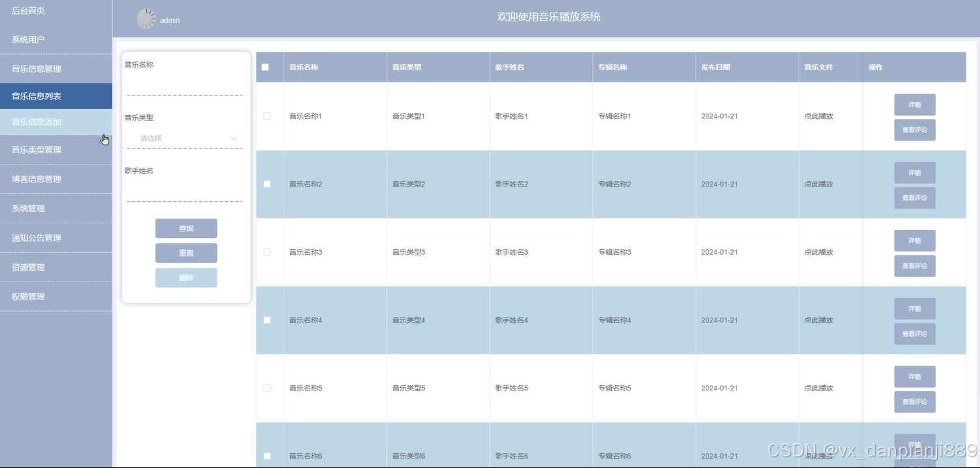This screenshot has height=468, width=980.
Task: Click 点此播放 in 音乐名称5 row
Action: pyautogui.click(x=819, y=388)
